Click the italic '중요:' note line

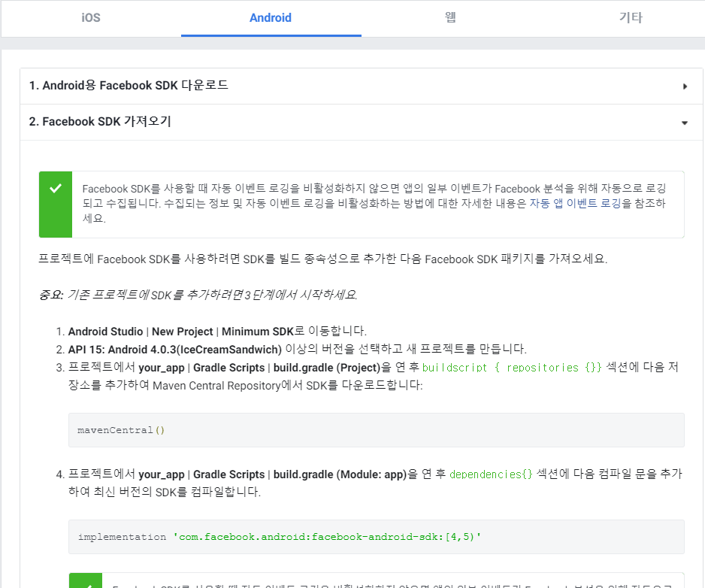click(198, 295)
